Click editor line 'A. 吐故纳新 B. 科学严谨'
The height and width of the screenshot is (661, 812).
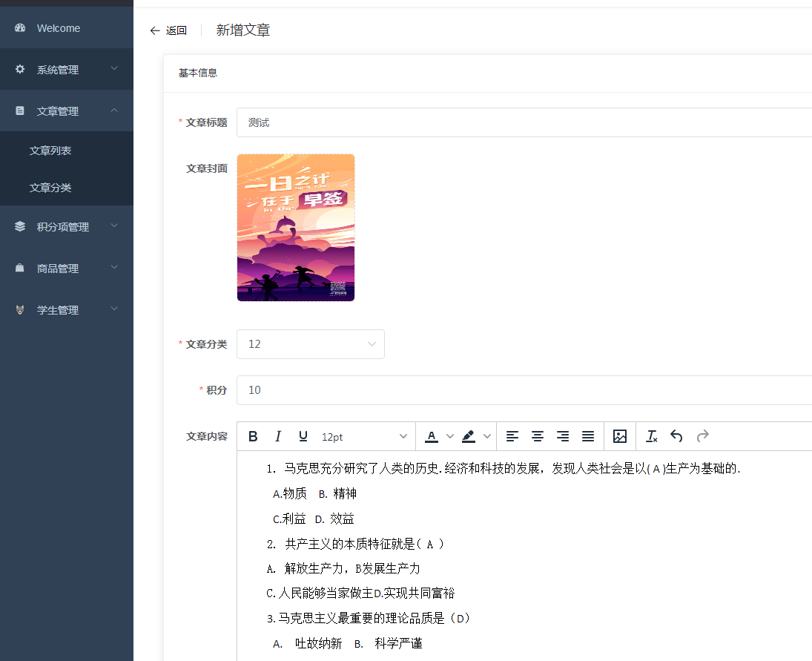348,643
